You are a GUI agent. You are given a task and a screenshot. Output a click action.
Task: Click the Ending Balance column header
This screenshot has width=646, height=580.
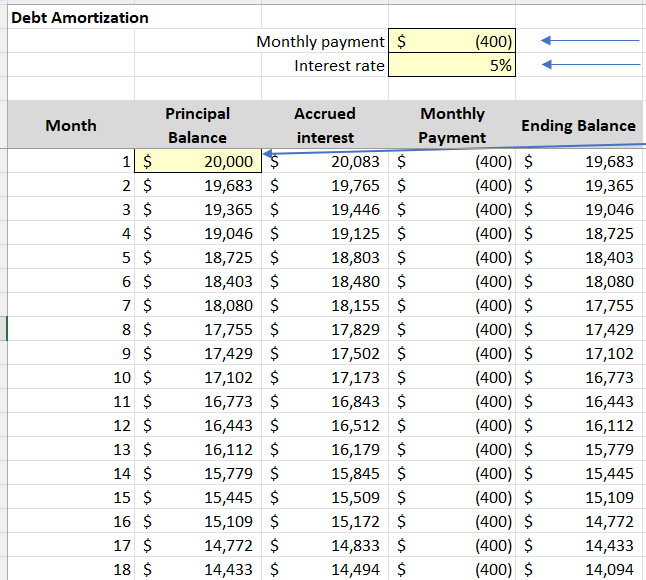pos(578,125)
